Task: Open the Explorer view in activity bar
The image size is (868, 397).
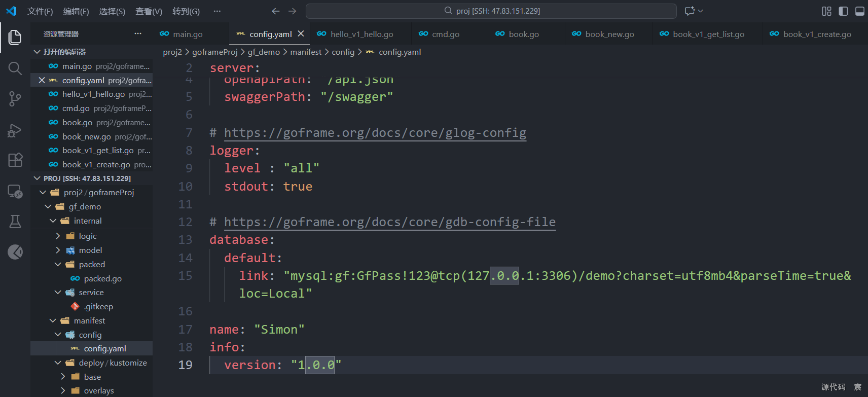Action: pyautogui.click(x=15, y=37)
